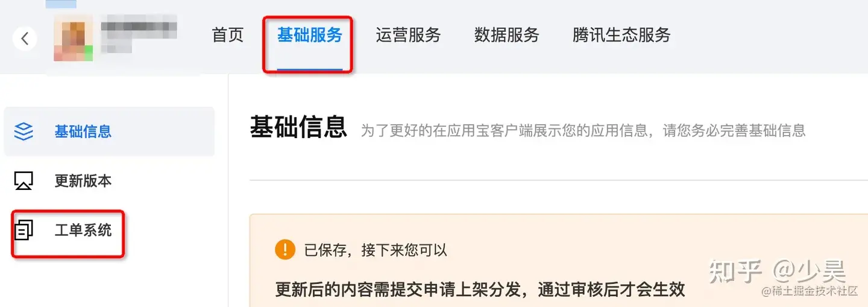This screenshot has width=868, height=307.
Task: Select the stacked layers icon beside 基础信息
Action: [24, 131]
